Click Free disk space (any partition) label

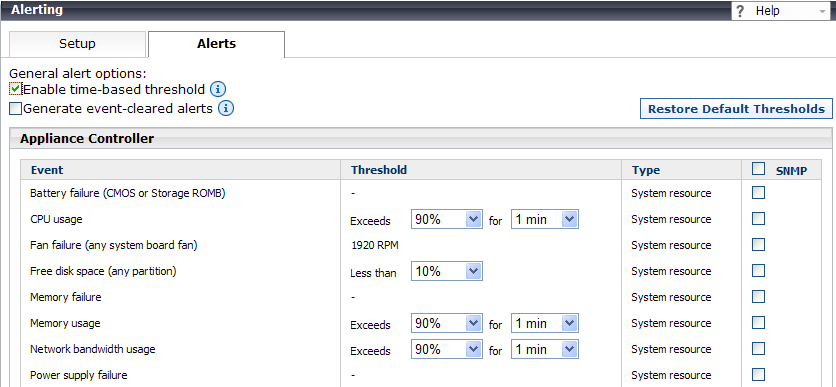[x=103, y=271]
